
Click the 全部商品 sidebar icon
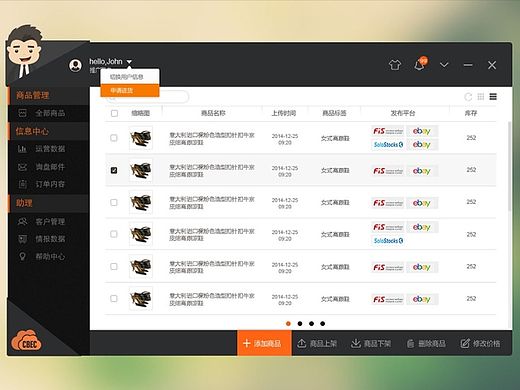(22, 113)
